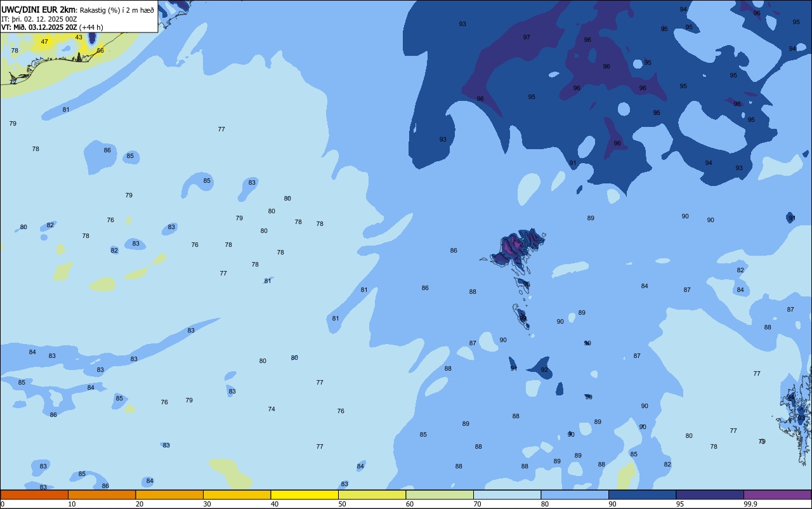Image resolution: width=812 pixels, height=509 pixels.
Task: Select the dark navy 95–99.9 legend swatch
Action: [710, 494]
